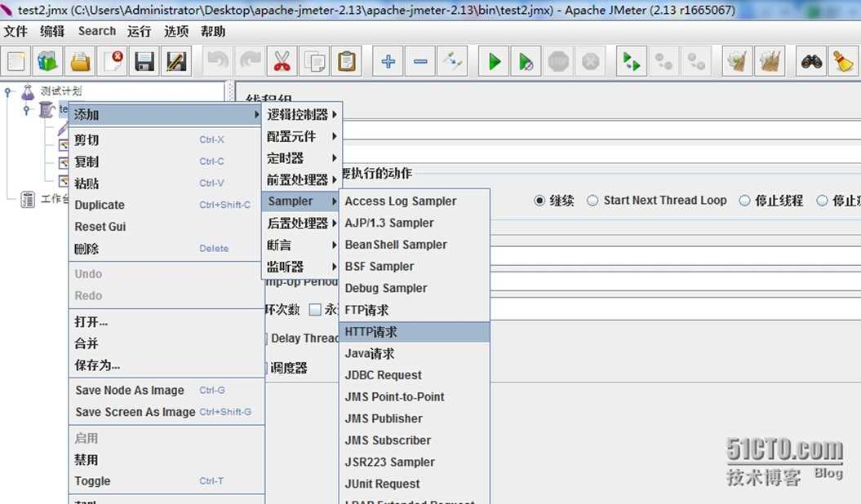Click the Close test plan icon

point(113,61)
